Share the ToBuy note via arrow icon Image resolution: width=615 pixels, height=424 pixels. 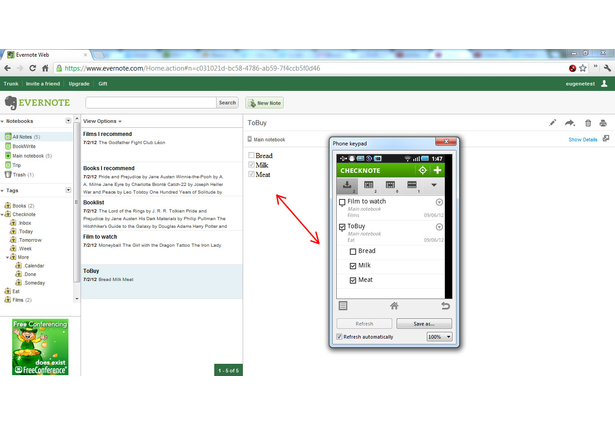(x=570, y=123)
